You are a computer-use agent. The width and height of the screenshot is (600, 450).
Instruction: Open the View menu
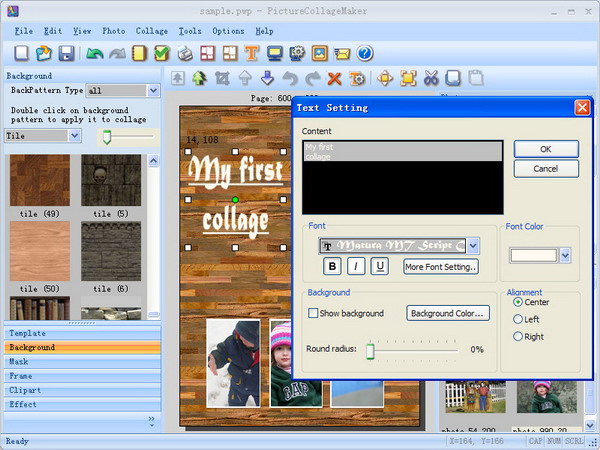pos(82,31)
